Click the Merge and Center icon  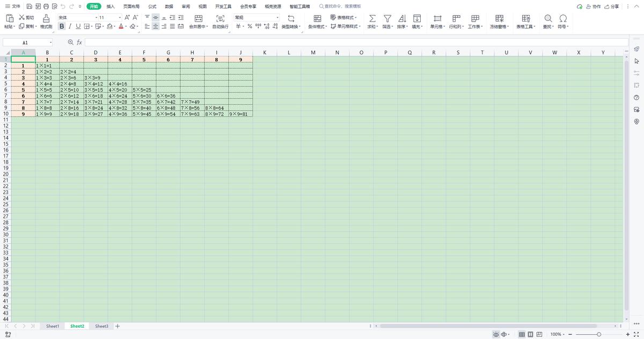(x=198, y=18)
